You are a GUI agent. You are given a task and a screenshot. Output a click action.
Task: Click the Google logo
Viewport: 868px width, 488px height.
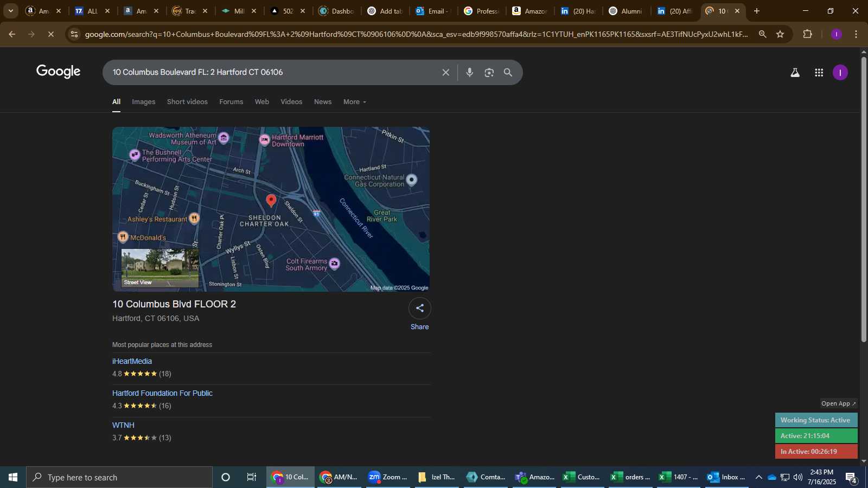[x=59, y=72]
